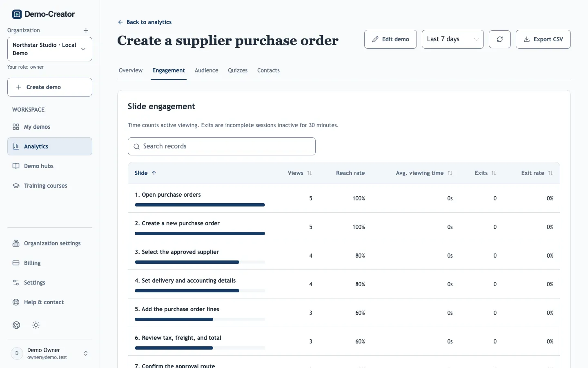The image size is (588, 368).
Task: Click the Settings sliders icon
Action: coord(16,283)
